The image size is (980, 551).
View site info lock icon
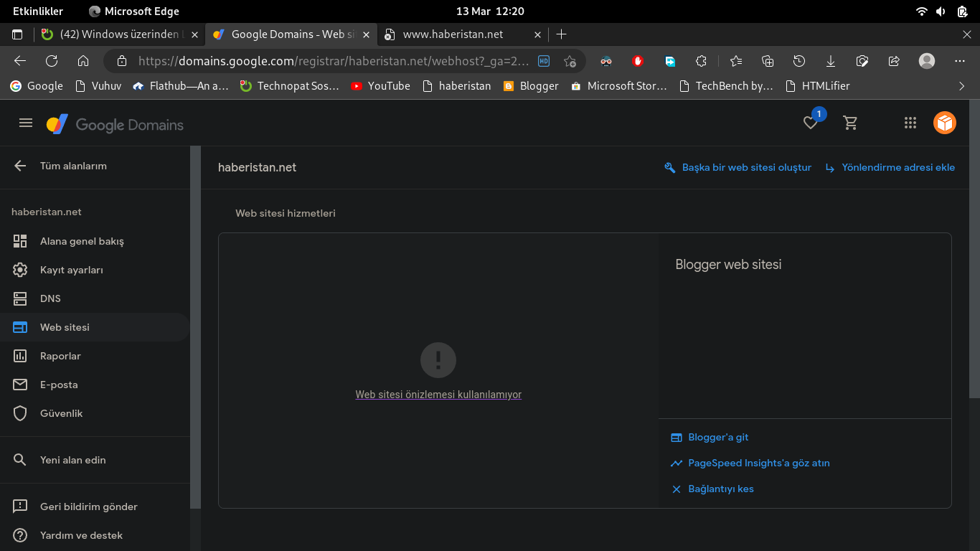pos(122,61)
